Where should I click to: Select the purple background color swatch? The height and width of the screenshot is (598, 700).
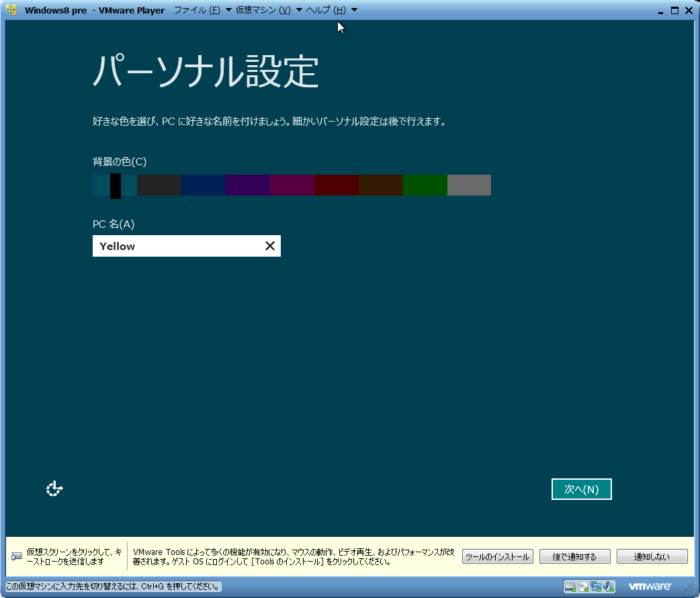point(248,185)
